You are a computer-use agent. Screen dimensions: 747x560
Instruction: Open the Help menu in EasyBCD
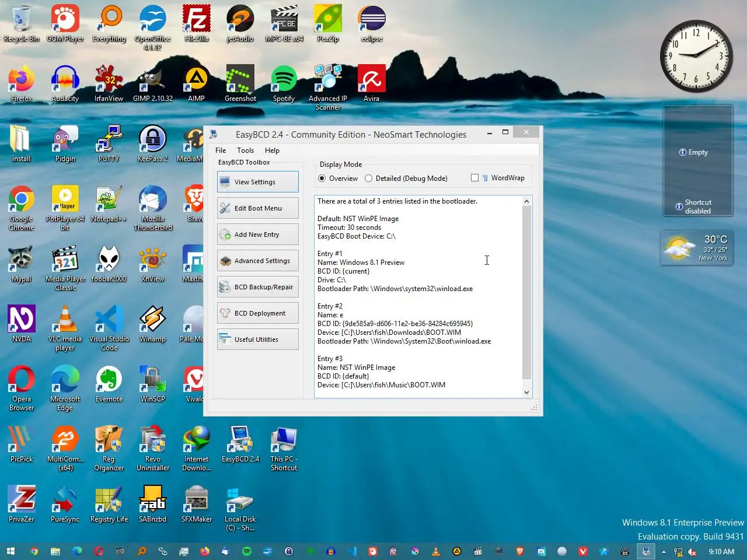pyautogui.click(x=272, y=150)
